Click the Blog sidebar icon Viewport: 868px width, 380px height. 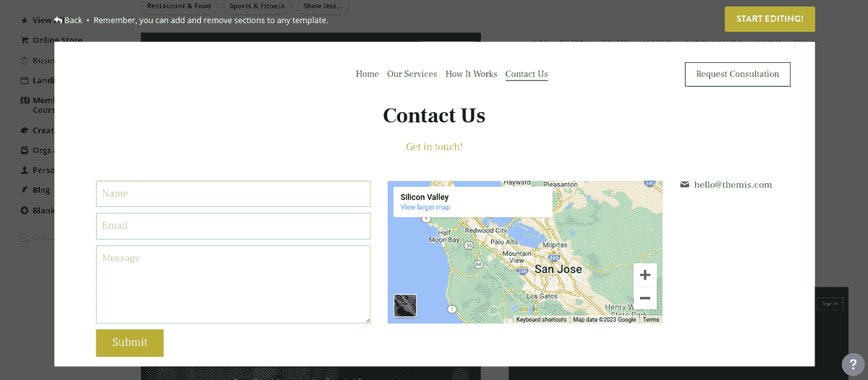25,190
